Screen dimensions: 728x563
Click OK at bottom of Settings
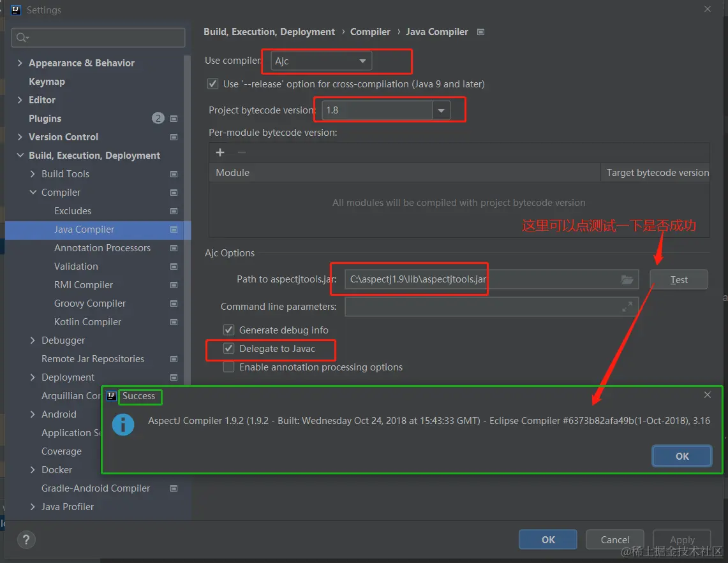pyautogui.click(x=548, y=540)
